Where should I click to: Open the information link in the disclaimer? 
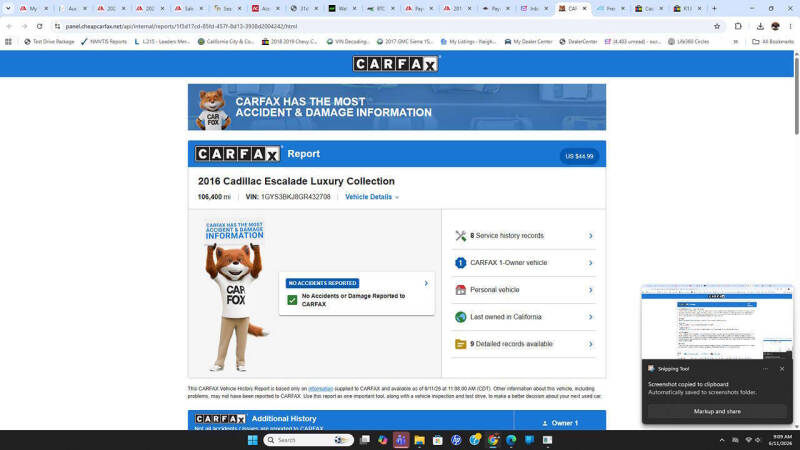click(320, 389)
